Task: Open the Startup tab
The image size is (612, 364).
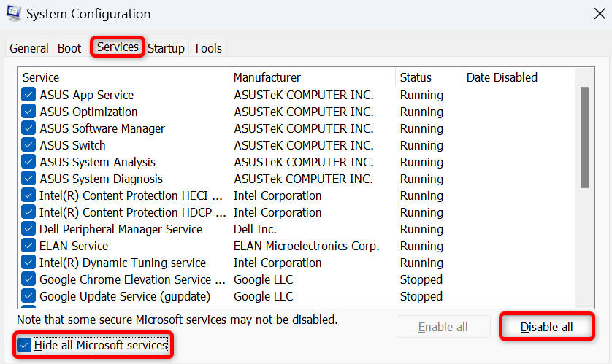Action: pos(166,48)
